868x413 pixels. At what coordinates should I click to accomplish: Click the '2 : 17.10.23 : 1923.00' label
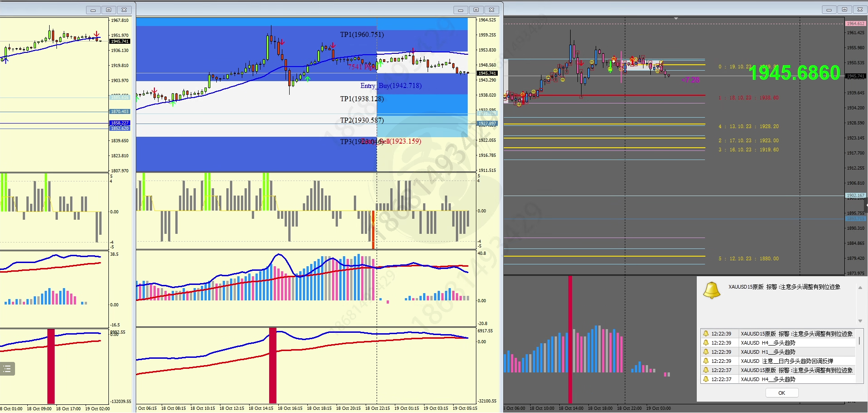click(x=749, y=140)
